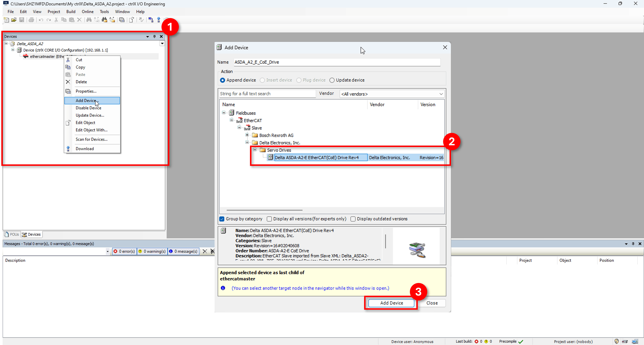
Task: Collapse the Slave tree node
Action: (x=239, y=127)
